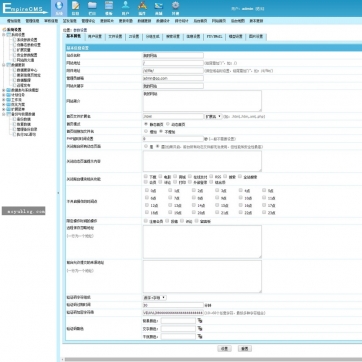Open the 数字+字母 captcha type dropdown
This screenshot has width=362, height=362.
(x=155, y=297)
